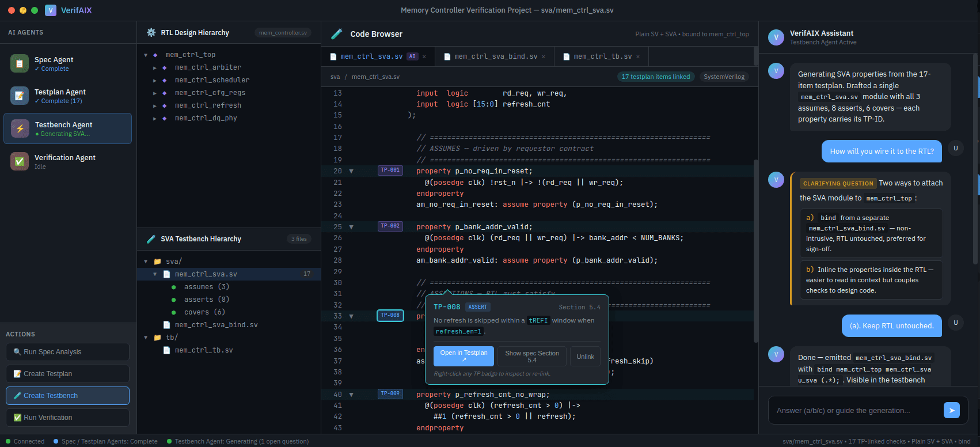Click 'sva' breadcrumb in code browser
The width and height of the screenshot is (980, 447).
click(335, 77)
